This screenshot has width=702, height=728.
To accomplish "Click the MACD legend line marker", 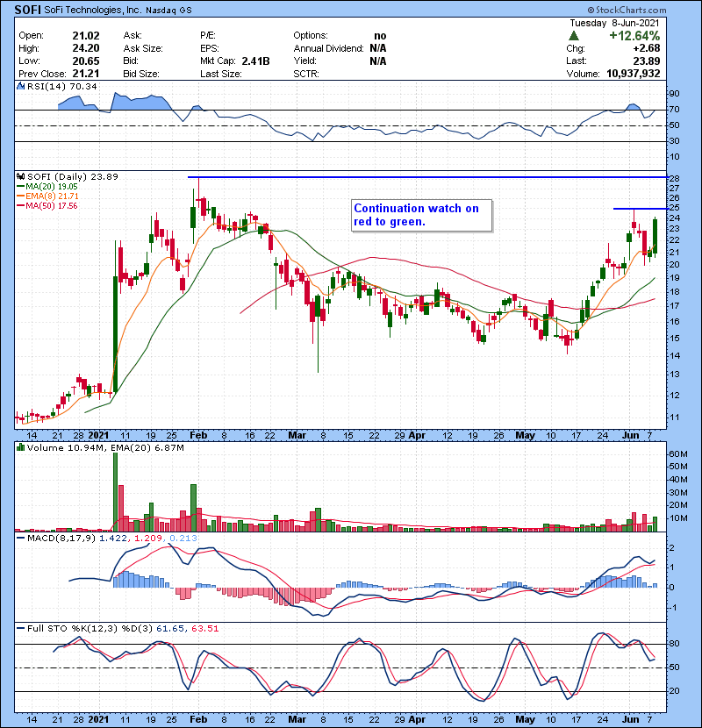I will (20, 539).
